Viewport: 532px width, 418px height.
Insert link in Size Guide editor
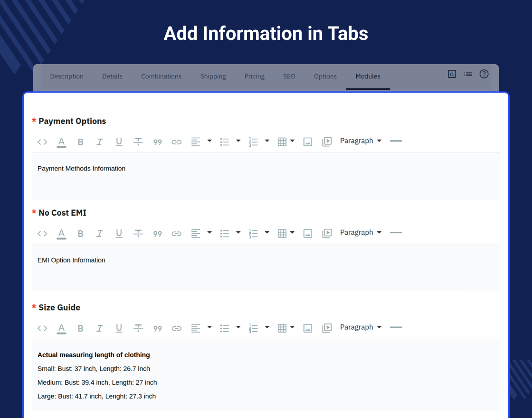tap(176, 328)
